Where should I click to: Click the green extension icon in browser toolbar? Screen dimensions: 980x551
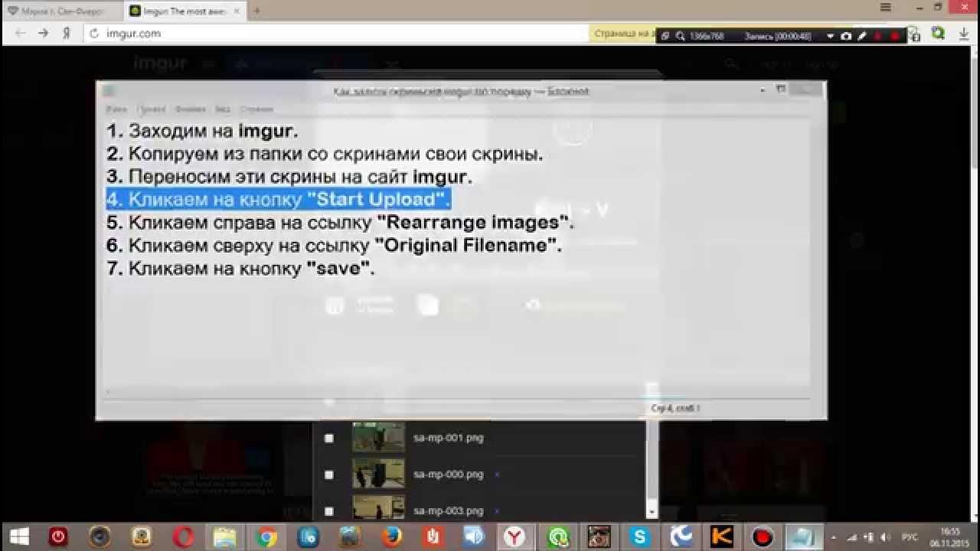pos(938,34)
